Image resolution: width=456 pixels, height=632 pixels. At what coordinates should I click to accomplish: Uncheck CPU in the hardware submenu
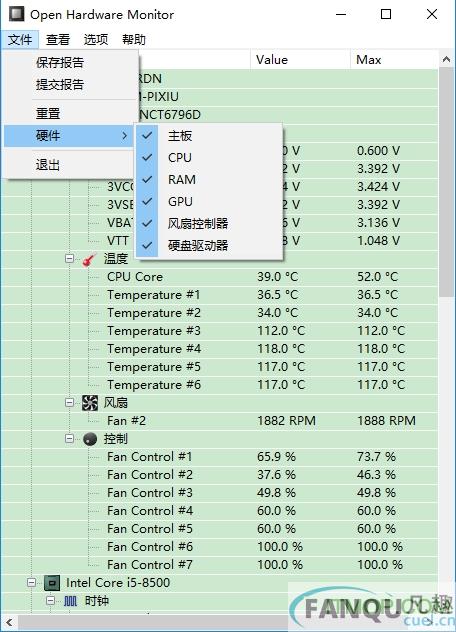pyautogui.click(x=208, y=158)
